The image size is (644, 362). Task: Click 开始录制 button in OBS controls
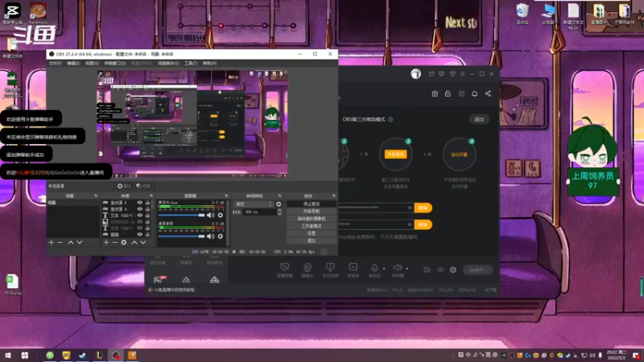click(312, 212)
